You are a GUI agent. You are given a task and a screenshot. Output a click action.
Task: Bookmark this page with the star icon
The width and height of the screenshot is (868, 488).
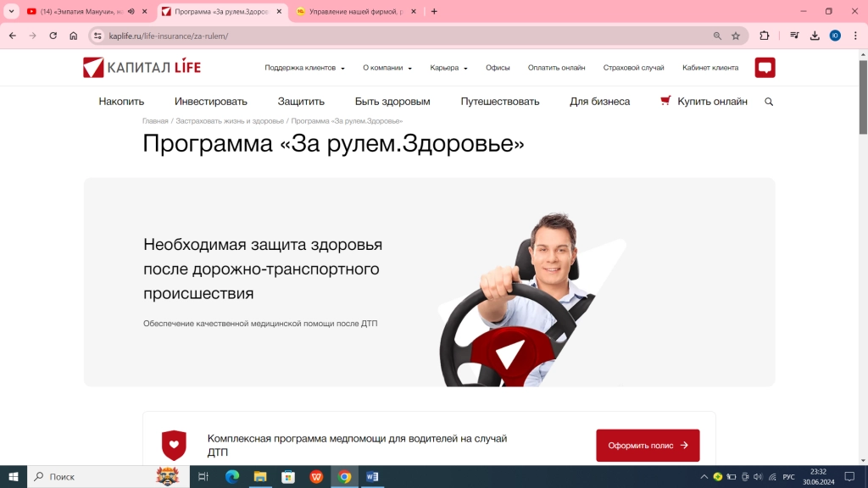(736, 36)
